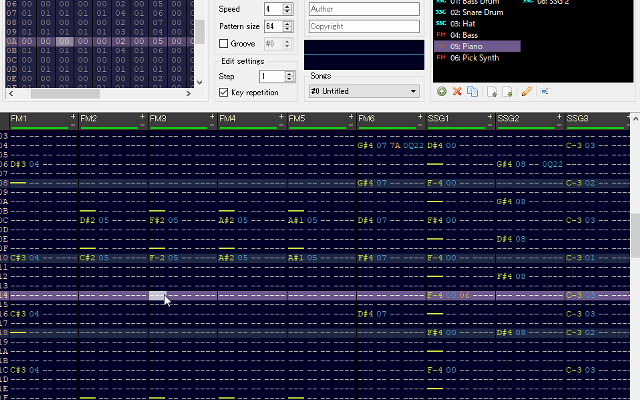Click the Speed value field
Viewport: 640px width, 400px height.
tap(273, 9)
